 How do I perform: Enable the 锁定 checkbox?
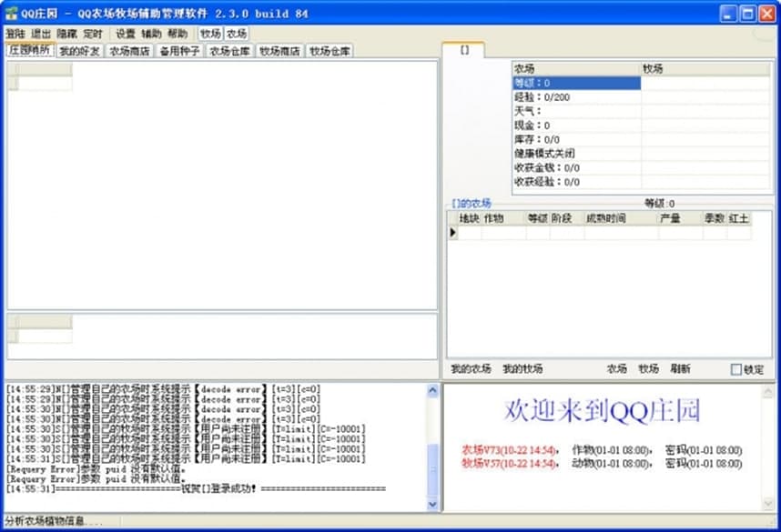pos(737,368)
